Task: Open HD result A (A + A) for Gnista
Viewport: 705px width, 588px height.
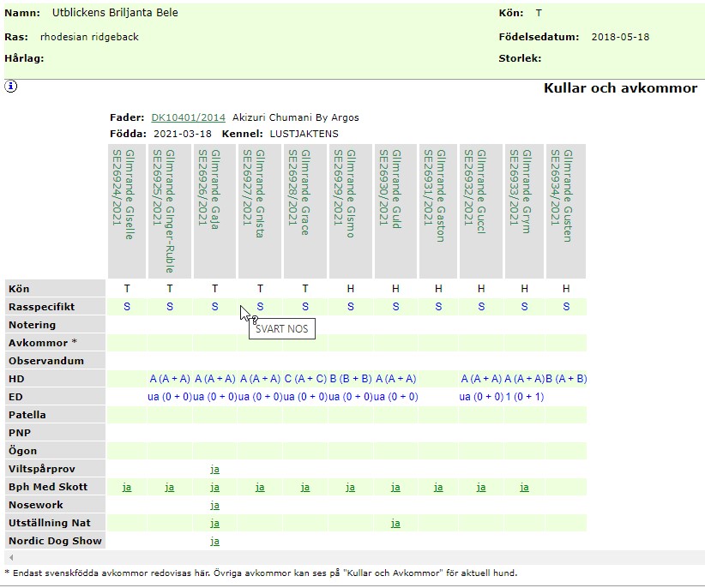Action: point(261,379)
